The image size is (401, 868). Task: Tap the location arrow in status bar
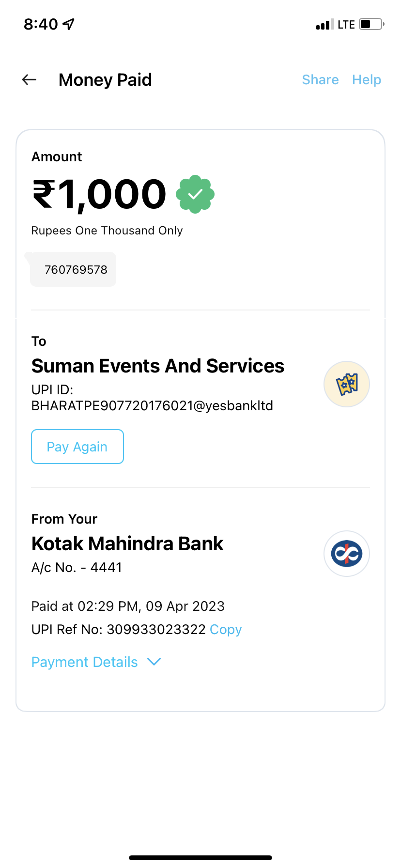(69, 24)
